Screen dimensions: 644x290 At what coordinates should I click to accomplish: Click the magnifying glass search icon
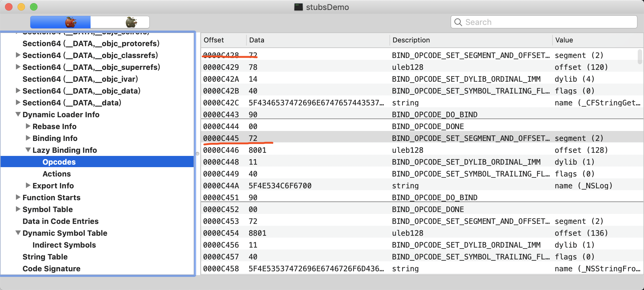click(458, 22)
